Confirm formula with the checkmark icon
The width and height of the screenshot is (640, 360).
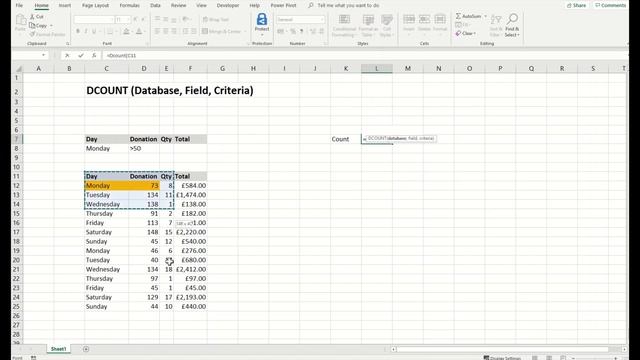81,56
